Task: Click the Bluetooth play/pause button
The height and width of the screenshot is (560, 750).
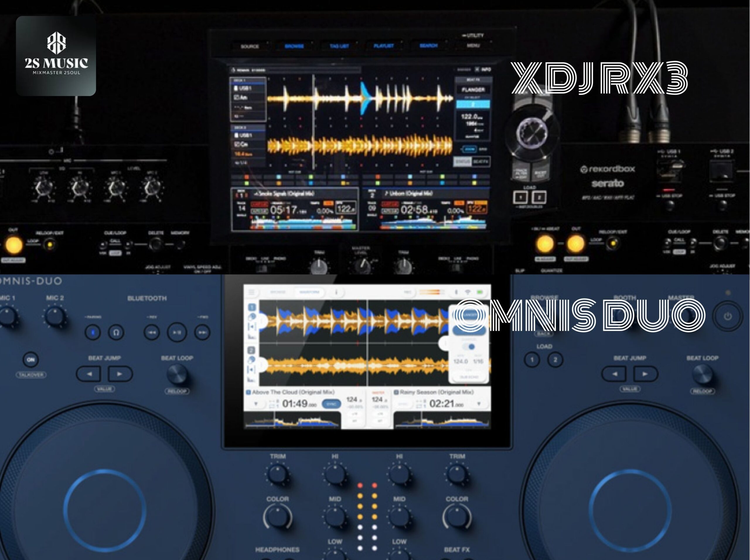Action: 177,332
